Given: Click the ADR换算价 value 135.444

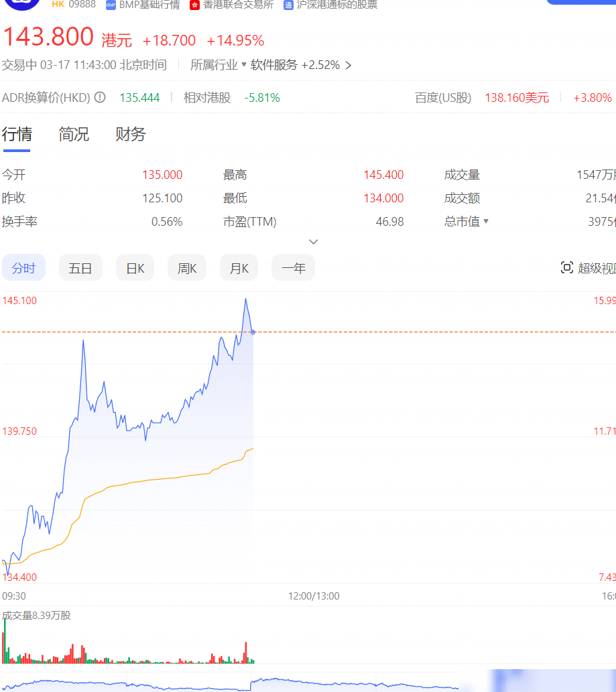Looking at the screenshot, I should [x=139, y=98].
